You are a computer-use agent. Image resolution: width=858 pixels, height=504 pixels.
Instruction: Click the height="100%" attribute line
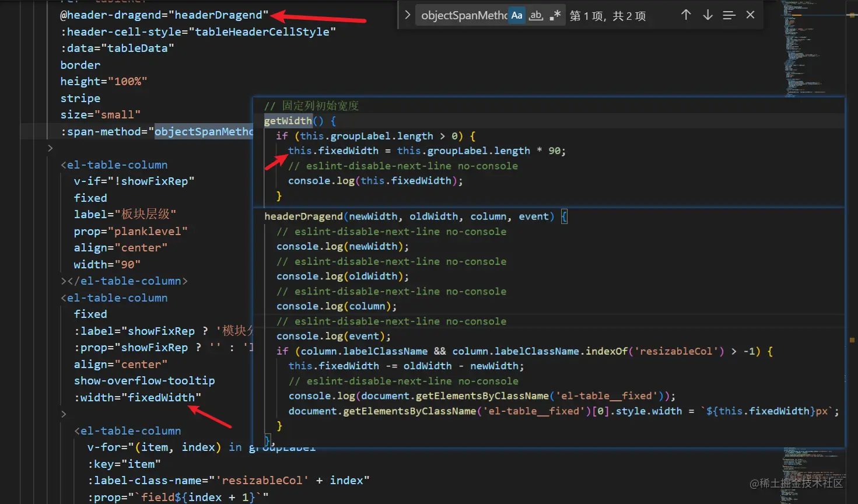pos(104,82)
